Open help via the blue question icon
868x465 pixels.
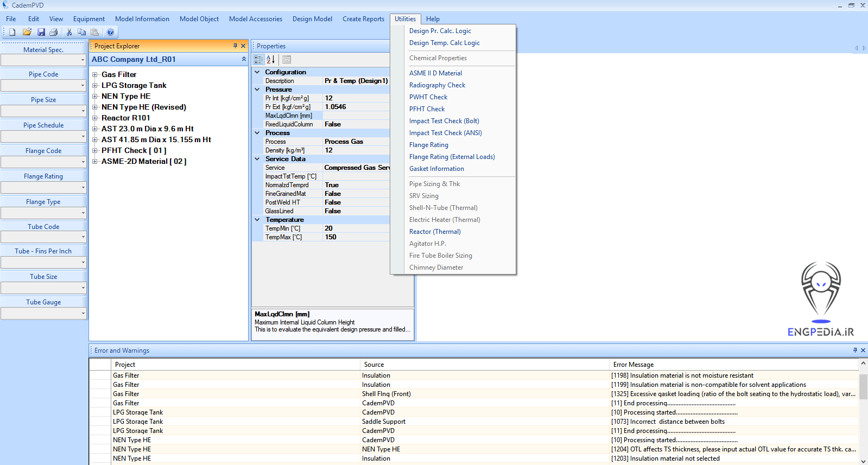point(110,32)
